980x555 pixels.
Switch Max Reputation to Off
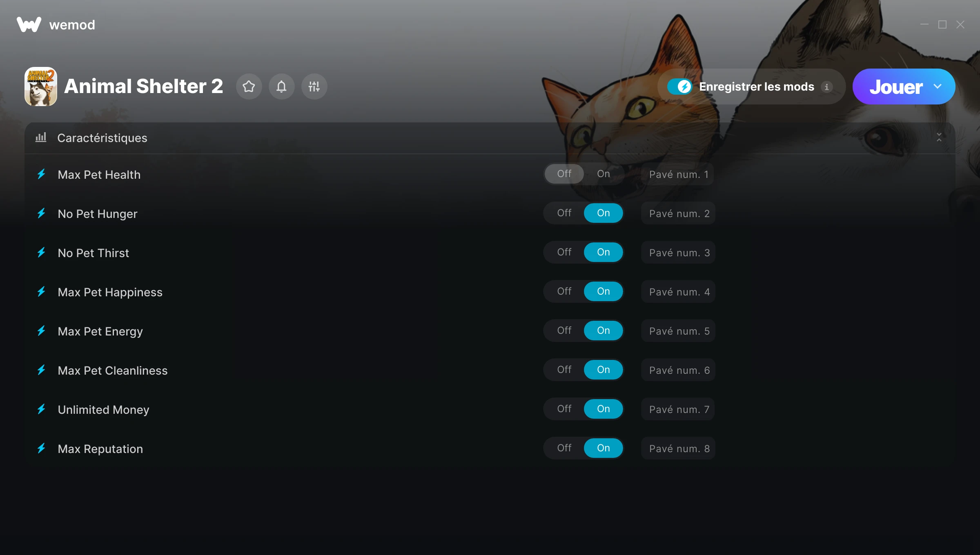(x=564, y=448)
